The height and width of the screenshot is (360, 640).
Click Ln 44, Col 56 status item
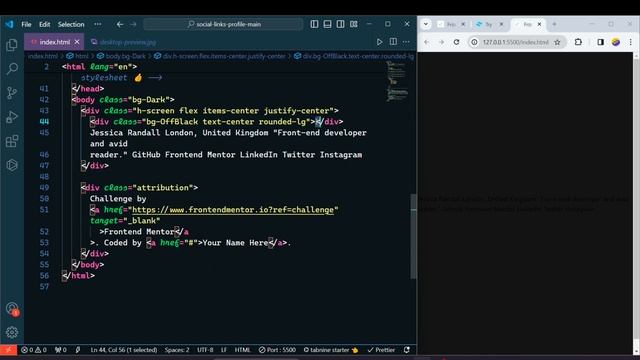click(124, 350)
